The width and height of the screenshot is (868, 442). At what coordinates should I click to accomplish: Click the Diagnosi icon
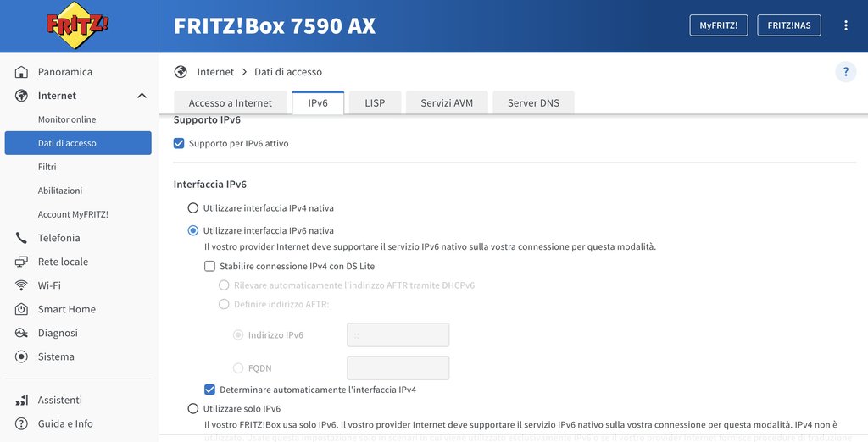point(21,333)
